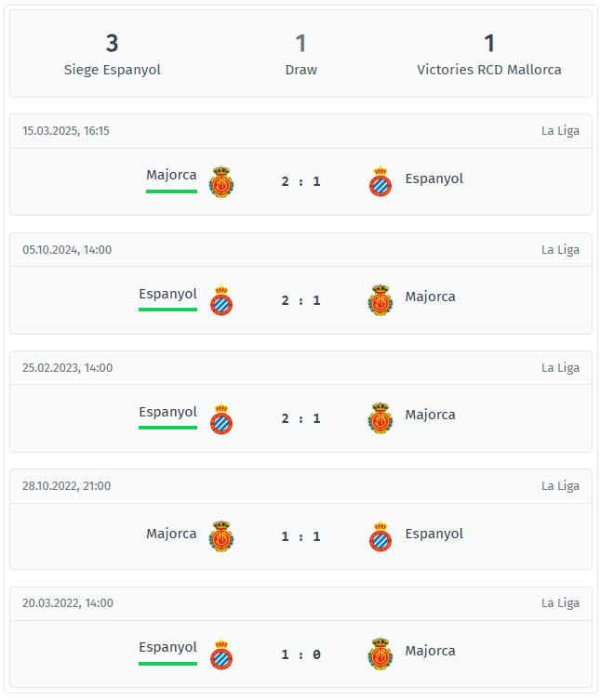Image resolution: width=601 pixels, height=700 pixels.
Task: Click Espanyol crest in 25.02.2023 match
Action: 221,418
